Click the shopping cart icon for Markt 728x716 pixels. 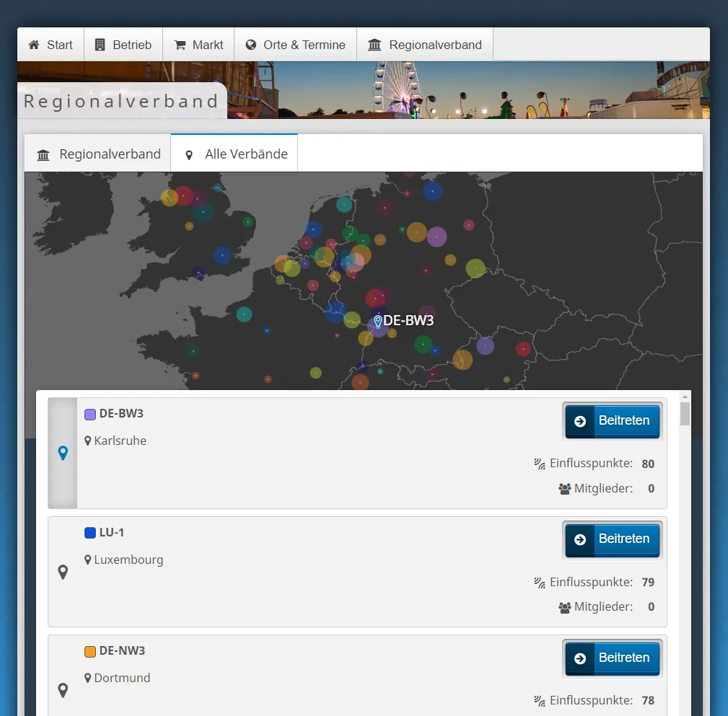pos(180,45)
